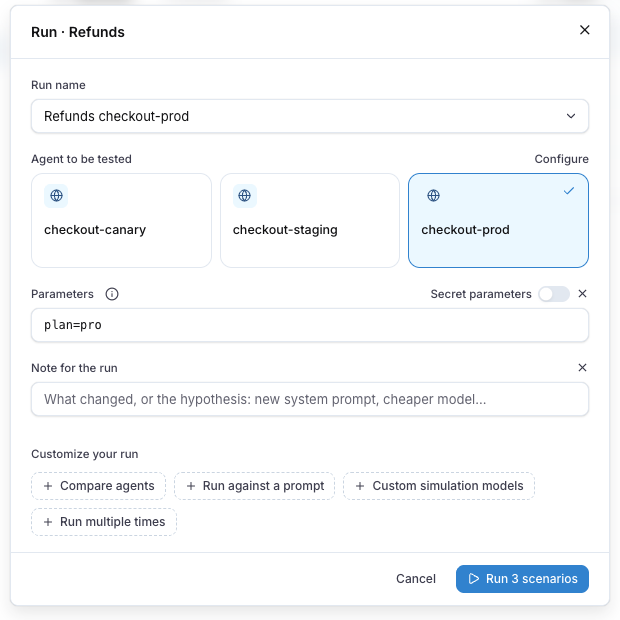Enable the Secret parameters toggle
The image size is (620, 620).
click(554, 294)
